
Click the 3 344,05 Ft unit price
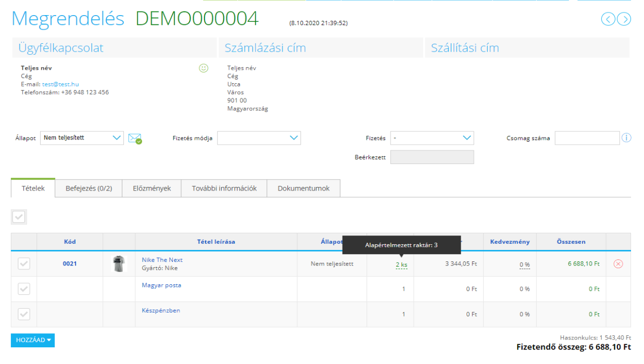pyautogui.click(x=461, y=263)
